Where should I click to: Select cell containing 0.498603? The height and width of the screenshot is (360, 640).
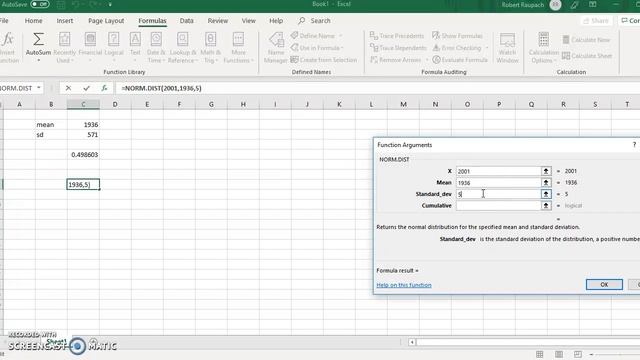[83, 155]
